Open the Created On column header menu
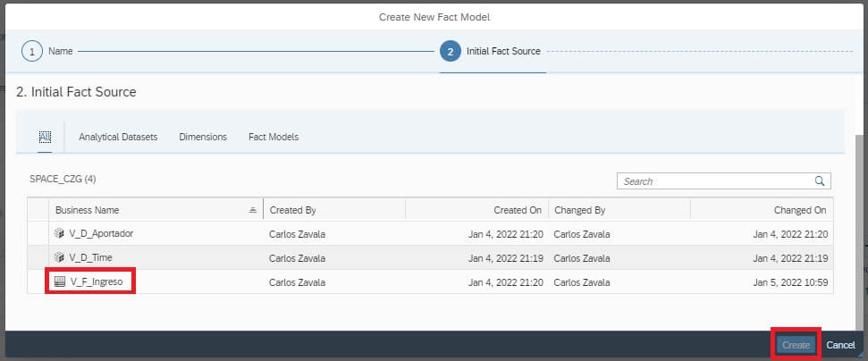Screen dimensions: 868x361 476,210
